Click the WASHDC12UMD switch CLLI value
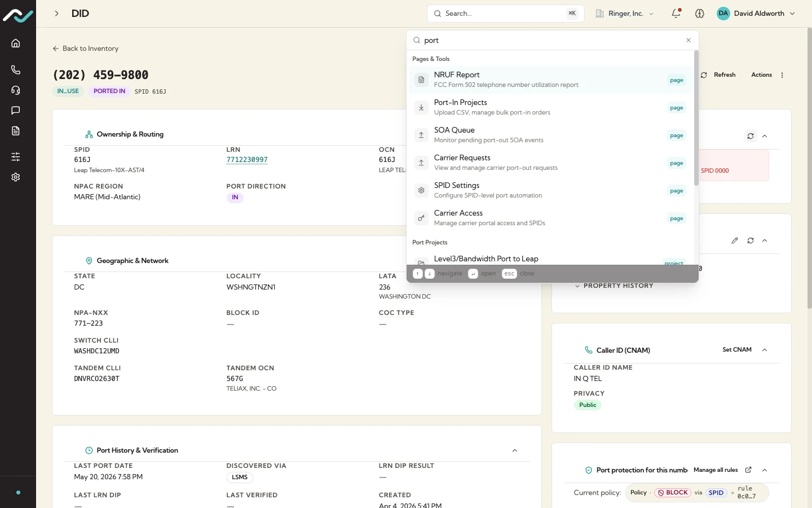 click(97, 351)
